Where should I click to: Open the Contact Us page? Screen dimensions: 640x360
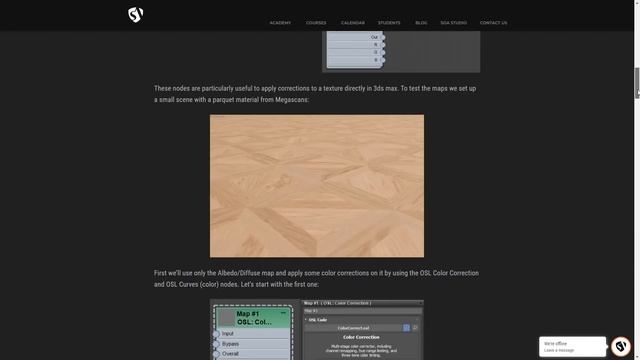coord(493,23)
